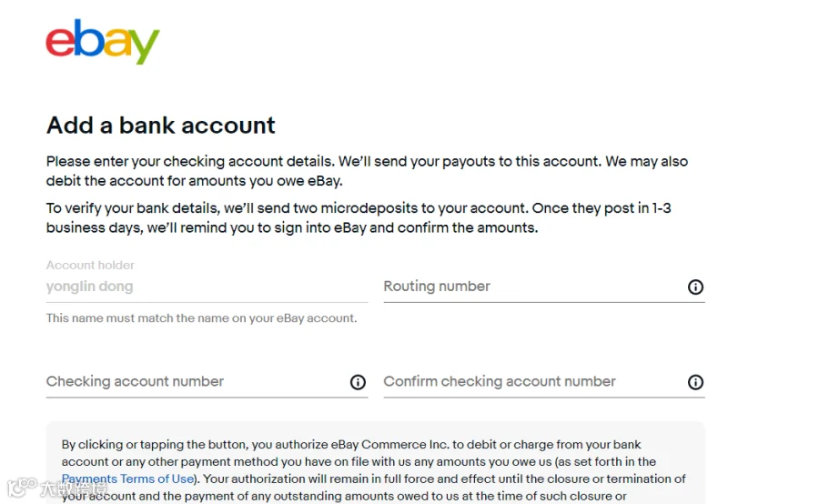Click the Add a bank account heading
The width and height of the screenshot is (819, 504).
click(x=160, y=126)
